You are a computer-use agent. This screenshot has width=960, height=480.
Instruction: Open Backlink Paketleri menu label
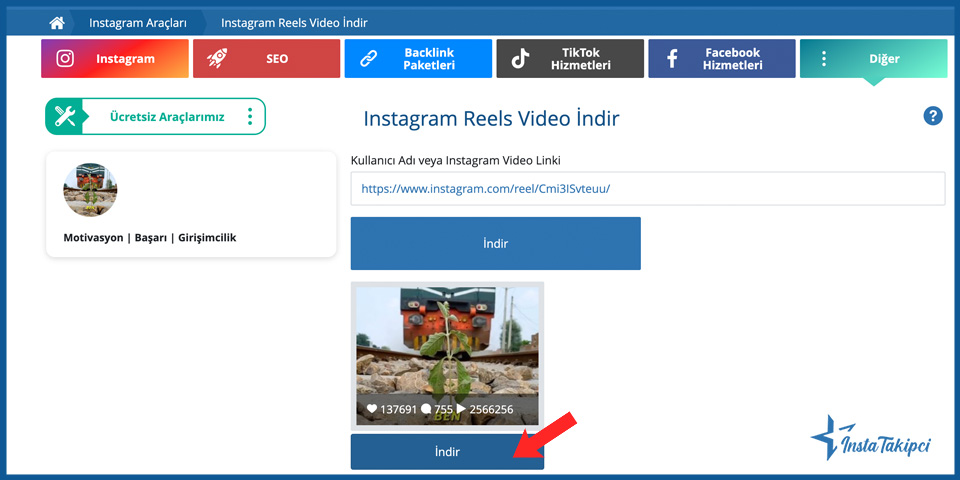pos(429,59)
